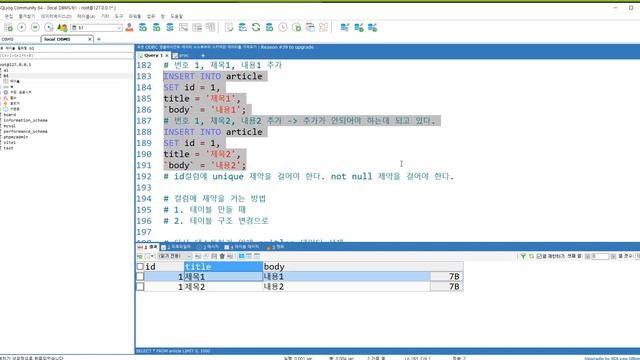Click the filter funnel icon in results
This screenshot has height=360, width=640.
(x=523, y=256)
